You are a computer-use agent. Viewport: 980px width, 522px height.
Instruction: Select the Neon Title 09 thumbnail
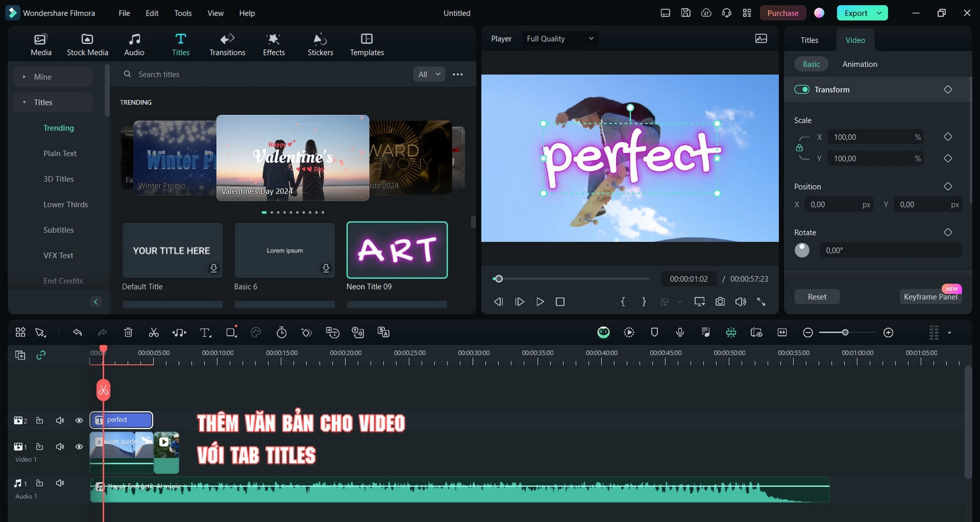tap(397, 250)
